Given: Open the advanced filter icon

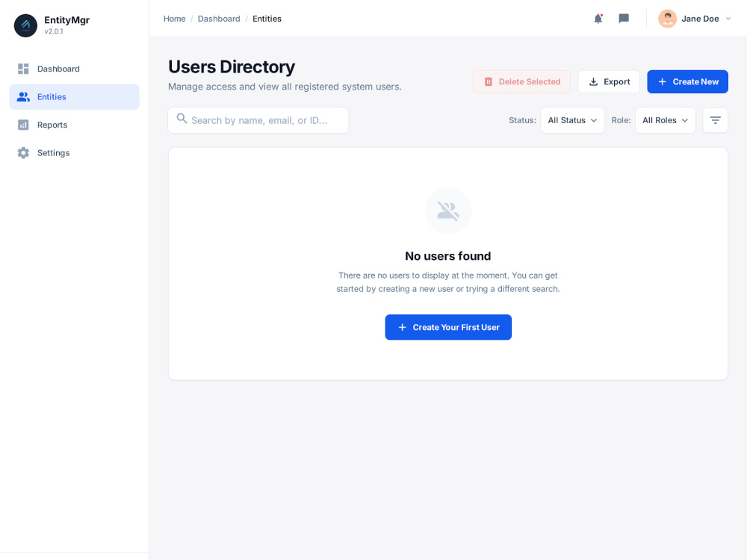Looking at the screenshot, I should click(x=715, y=119).
